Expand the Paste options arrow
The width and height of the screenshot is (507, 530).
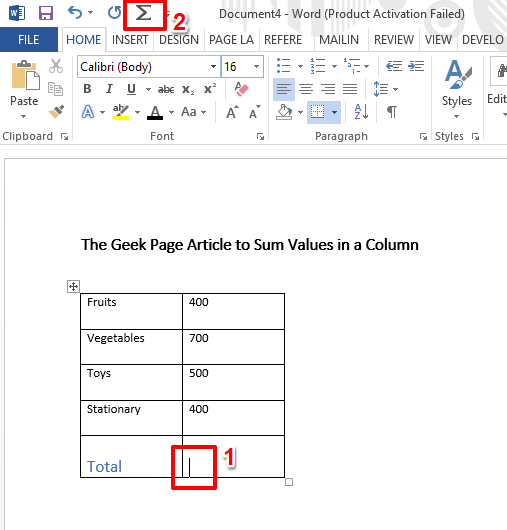(x=23, y=117)
